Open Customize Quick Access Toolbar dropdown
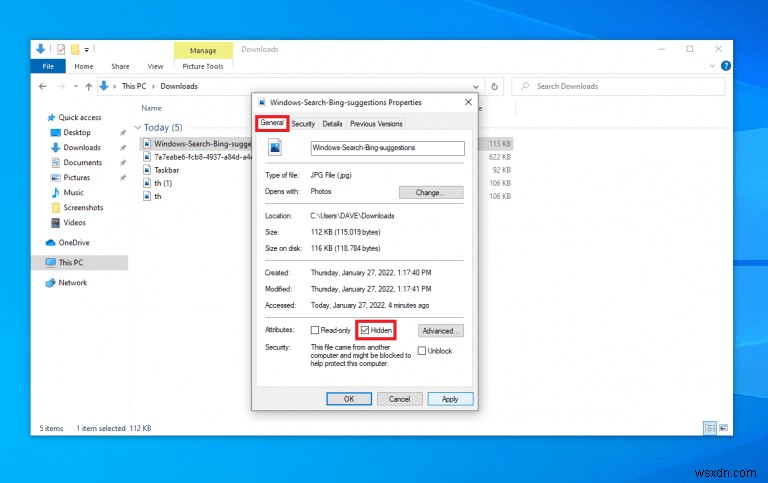This screenshot has width=768, height=483. point(87,49)
